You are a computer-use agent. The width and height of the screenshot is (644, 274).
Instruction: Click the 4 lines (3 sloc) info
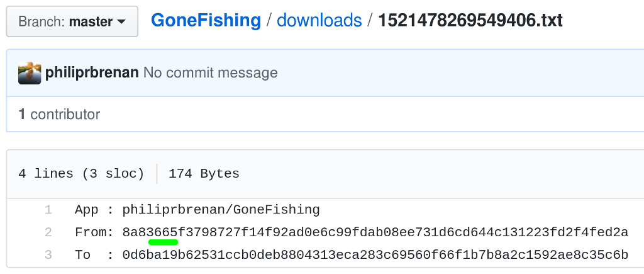click(x=81, y=174)
